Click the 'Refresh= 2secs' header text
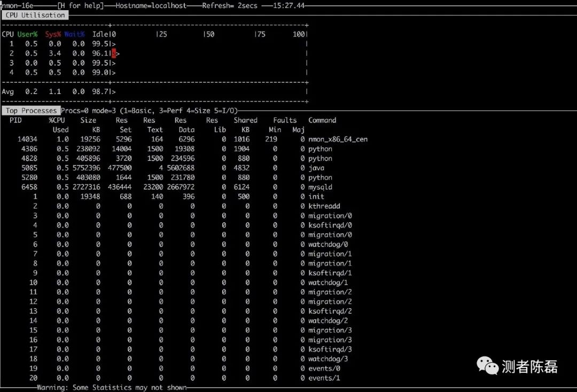577x392 pixels. point(230,5)
